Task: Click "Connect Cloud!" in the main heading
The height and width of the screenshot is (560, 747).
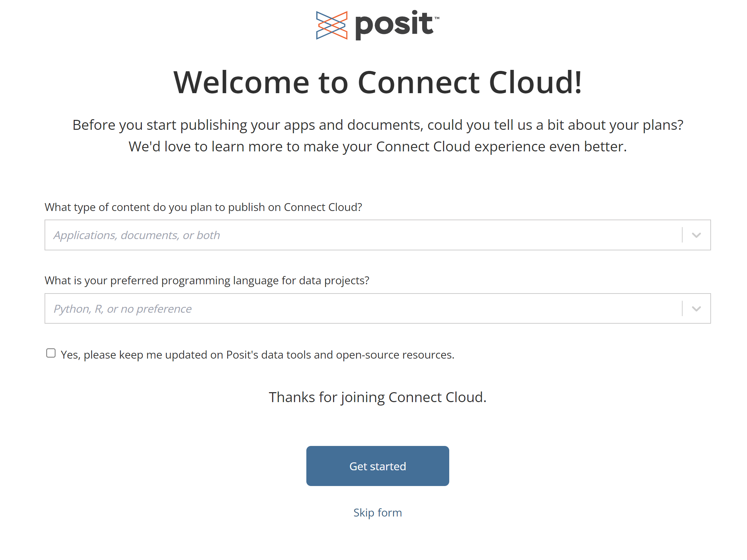Action: (469, 83)
